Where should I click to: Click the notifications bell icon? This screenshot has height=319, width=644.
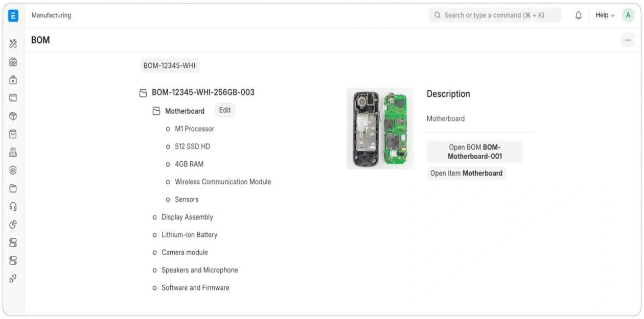point(579,15)
